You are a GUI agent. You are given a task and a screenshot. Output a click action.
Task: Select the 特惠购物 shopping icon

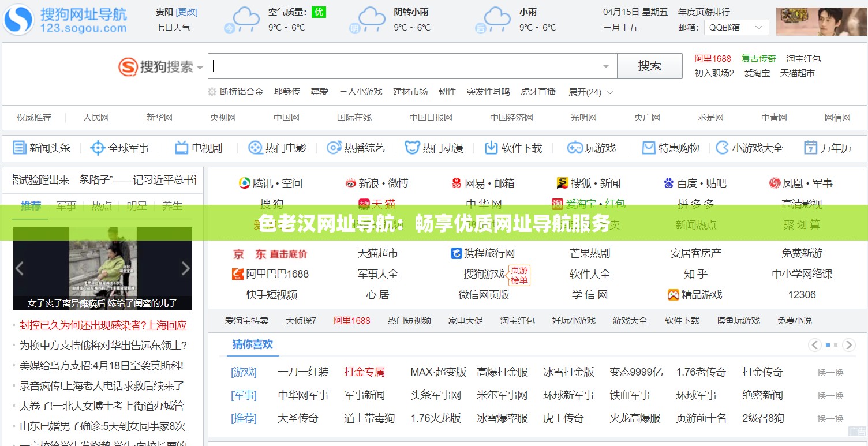(649, 148)
